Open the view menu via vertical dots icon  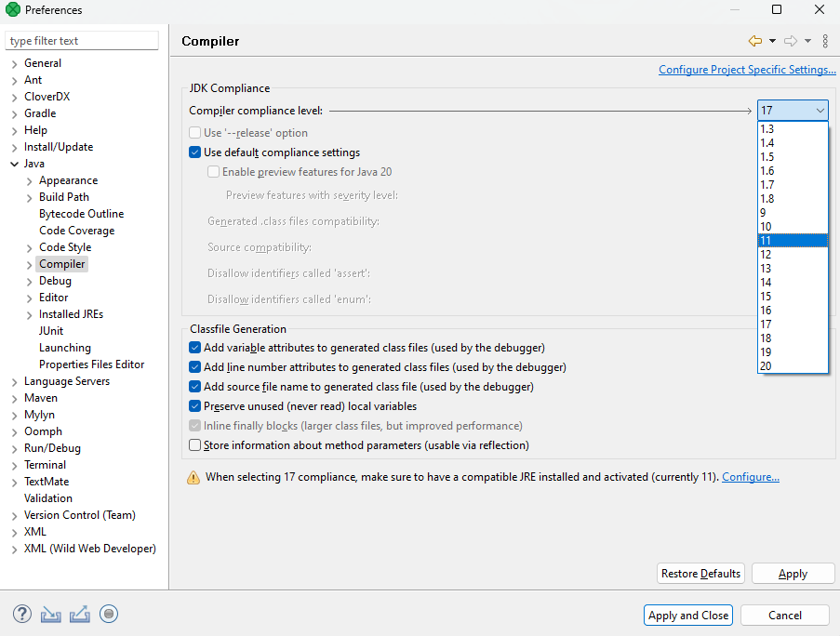[x=825, y=41]
